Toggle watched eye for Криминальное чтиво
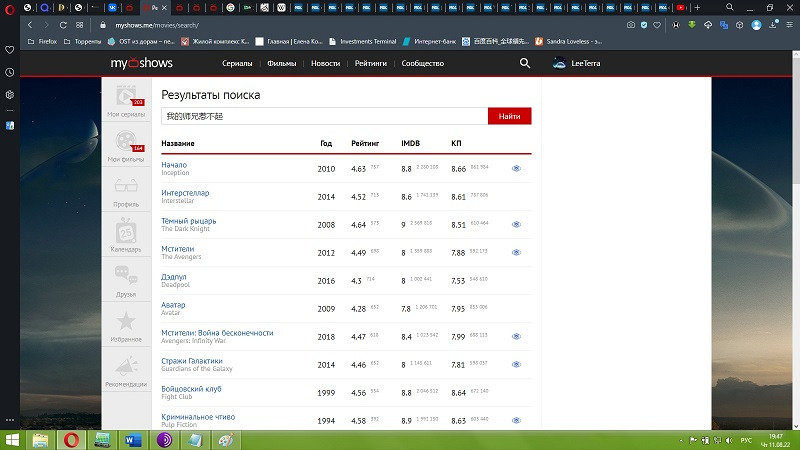 point(516,420)
